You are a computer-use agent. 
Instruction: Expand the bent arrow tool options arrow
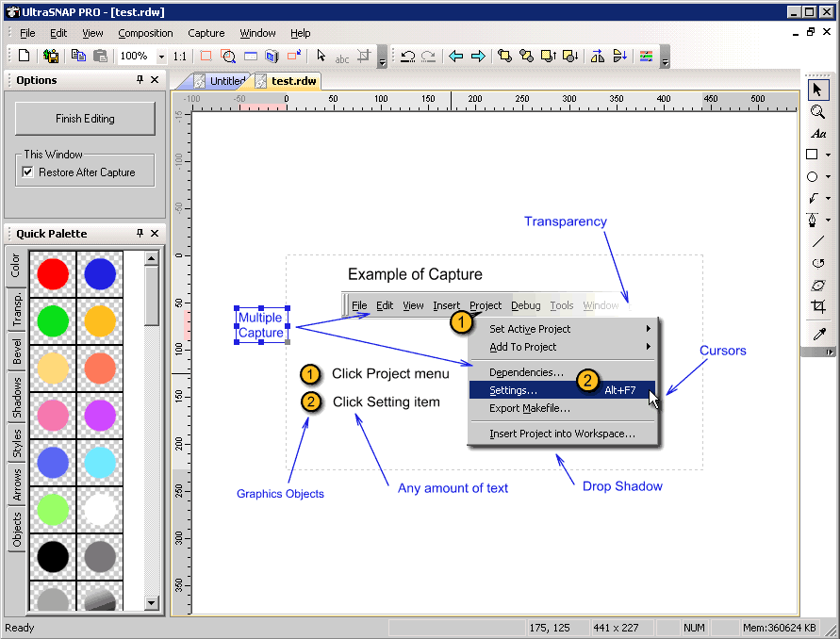tap(828, 198)
